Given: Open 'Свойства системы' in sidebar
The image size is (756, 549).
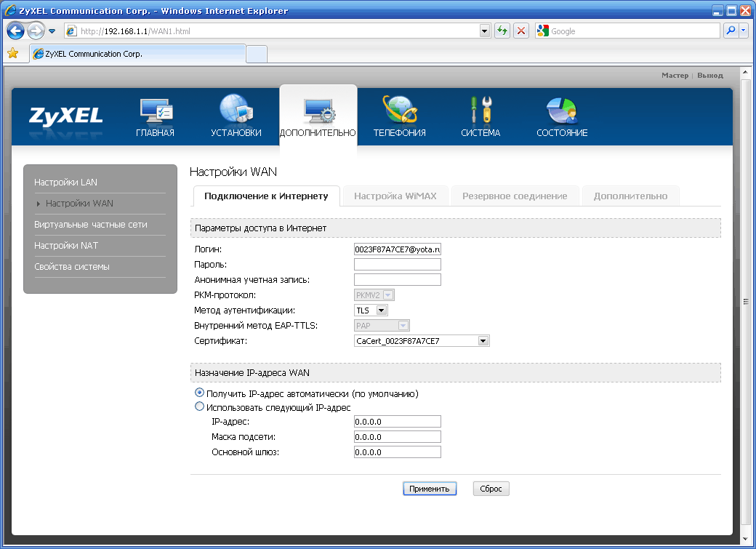Looking at the screenshot, I should click(72, 267).
